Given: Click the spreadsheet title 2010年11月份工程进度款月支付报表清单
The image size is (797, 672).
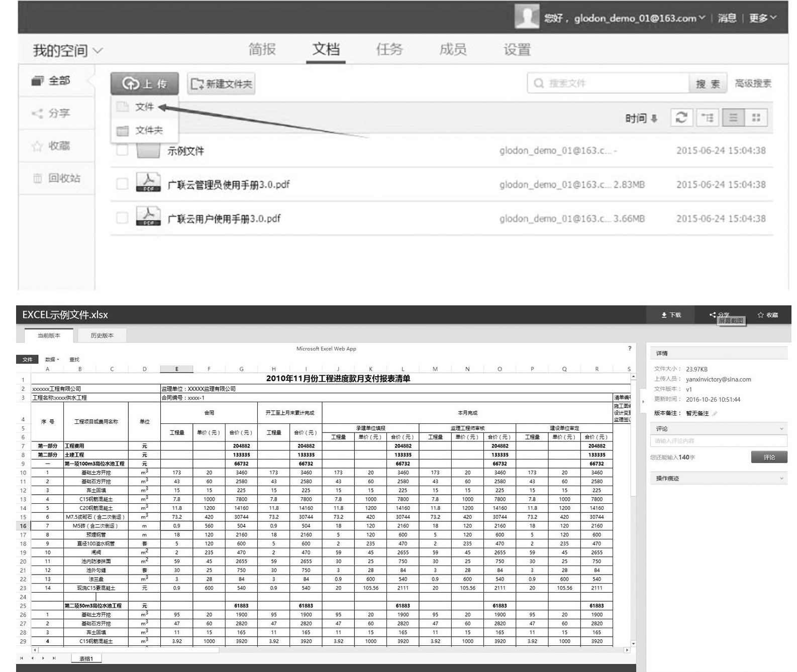Looking at the screenshot, I should tap(338, 379).
